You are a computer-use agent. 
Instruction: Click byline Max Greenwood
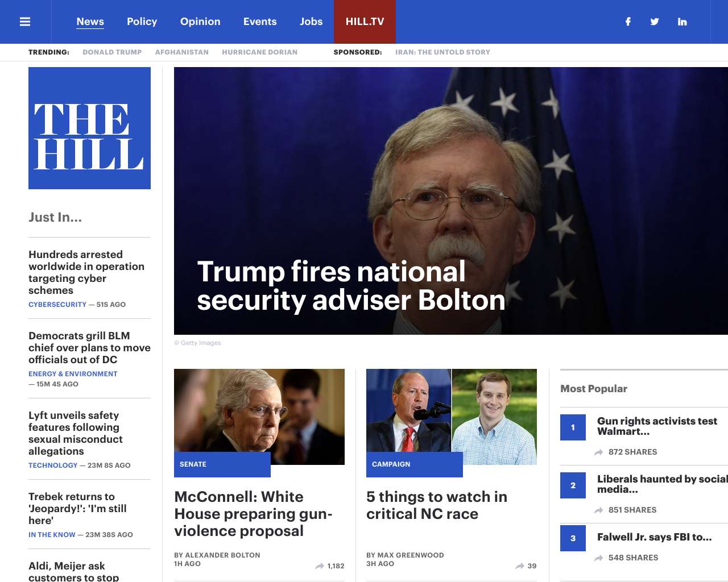click(411, 555)
